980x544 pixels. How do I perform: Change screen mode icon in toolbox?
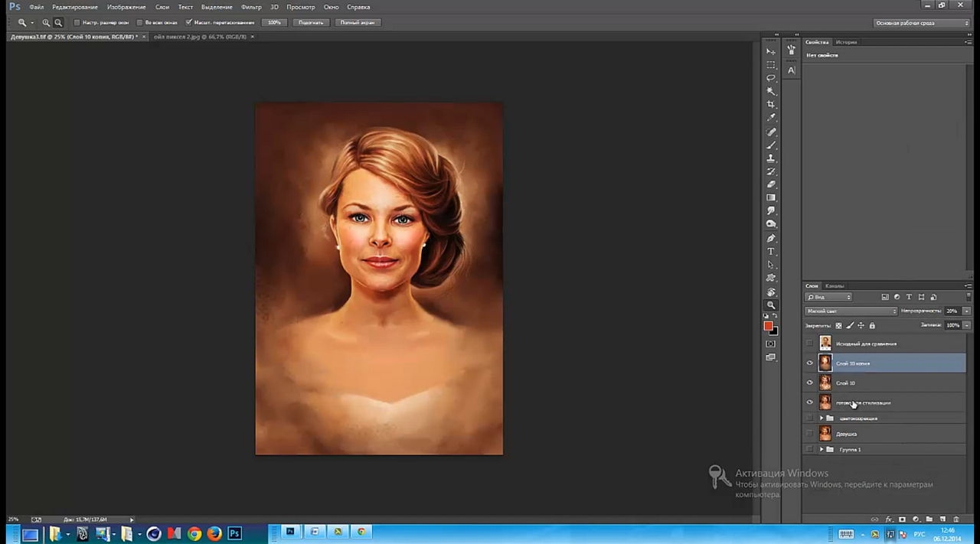pos(771,357)
